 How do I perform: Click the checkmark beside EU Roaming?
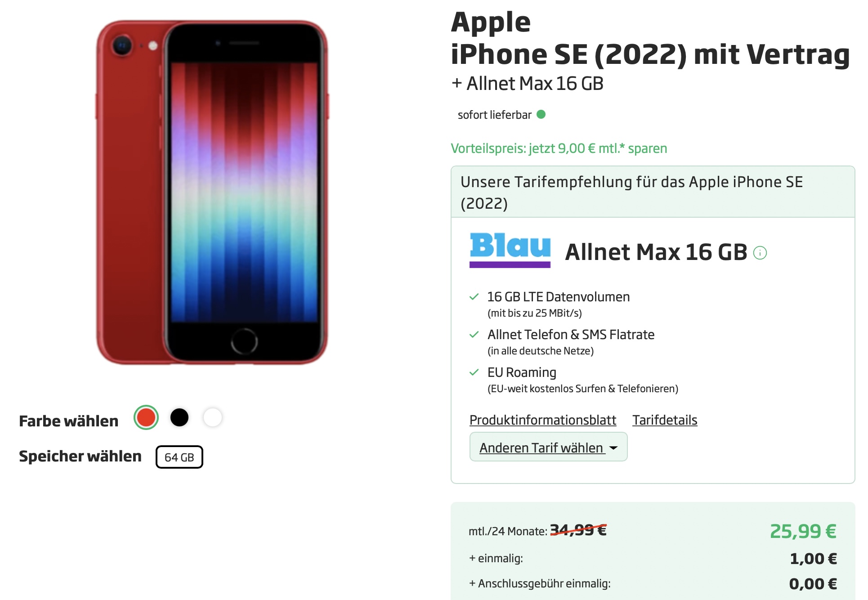474,372
